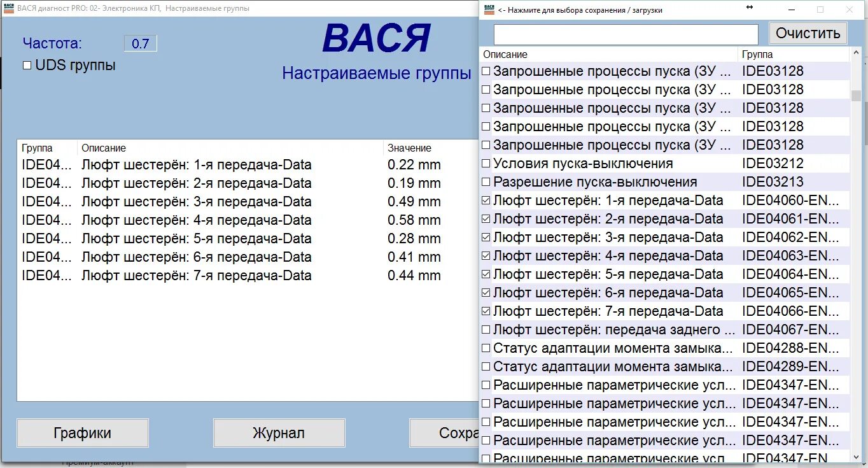Image resolution: width=868 pixels, height=468 pixels.
Task: Select main table row 4-я передача-Data
Action: tap(248, 220)
